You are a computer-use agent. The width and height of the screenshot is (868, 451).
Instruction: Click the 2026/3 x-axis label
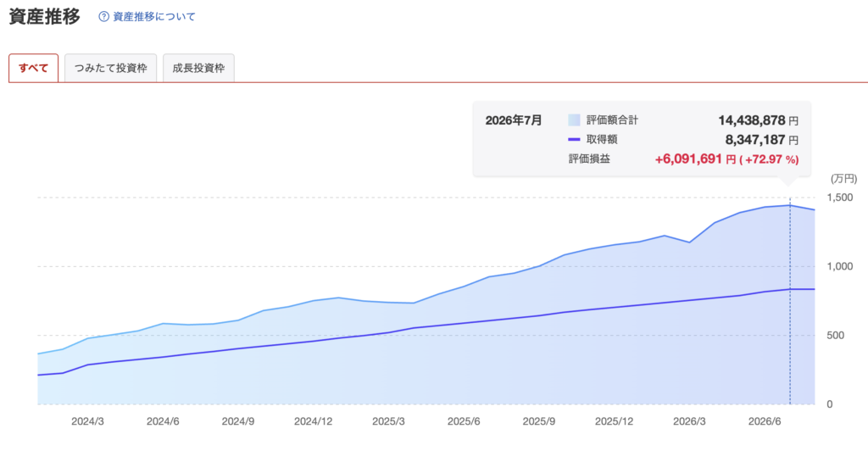click(690, 421)
